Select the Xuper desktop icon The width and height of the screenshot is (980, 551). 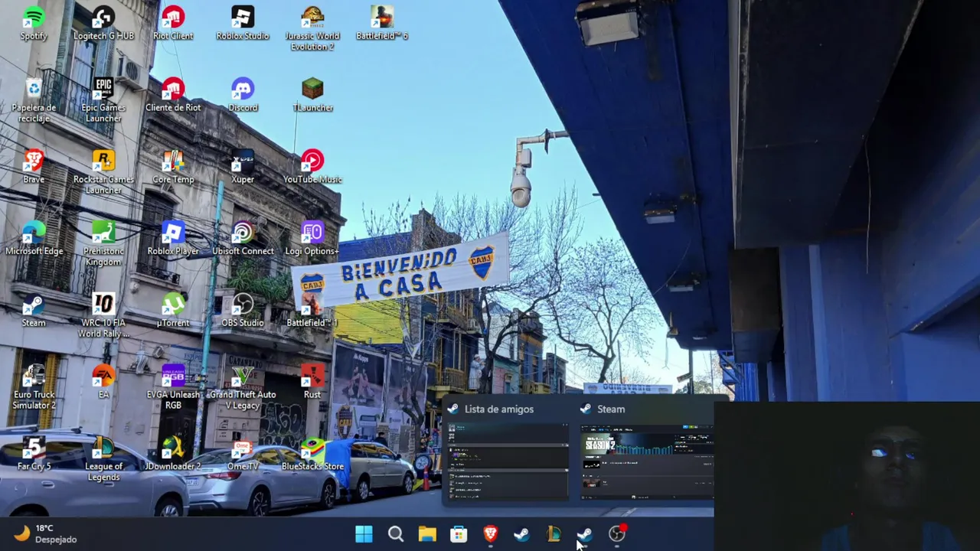(x=243, y=167)
